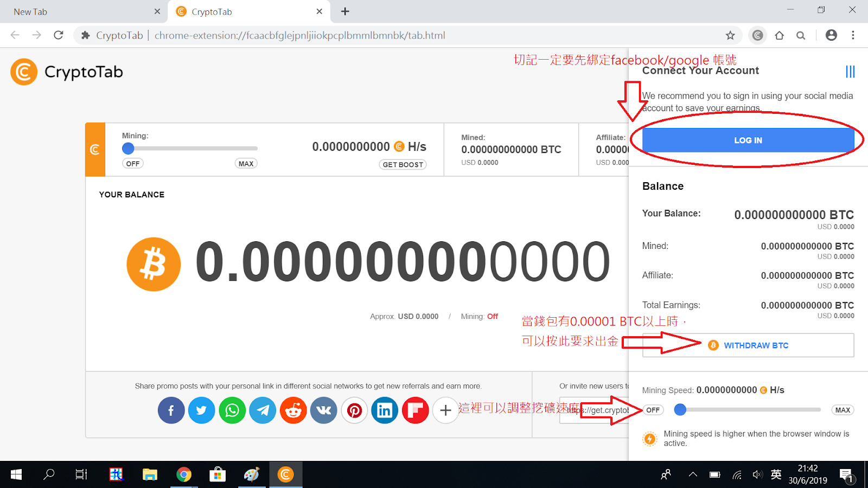The width and height of the screenshot is (868, 488).
Task: Open the volume control in system tray
Action: coord(757,475)
